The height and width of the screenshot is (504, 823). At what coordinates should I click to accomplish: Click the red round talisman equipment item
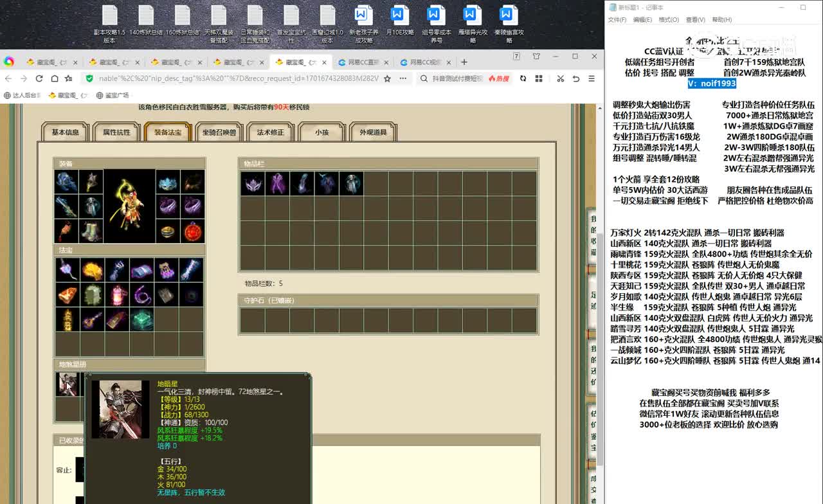[192, 231]
